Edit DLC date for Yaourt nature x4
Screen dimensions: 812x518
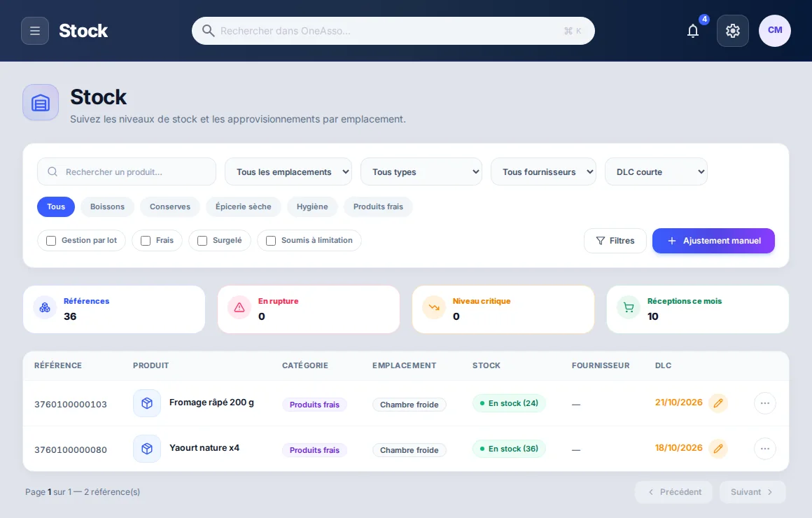pyautogui.click(x=718, y=449)
